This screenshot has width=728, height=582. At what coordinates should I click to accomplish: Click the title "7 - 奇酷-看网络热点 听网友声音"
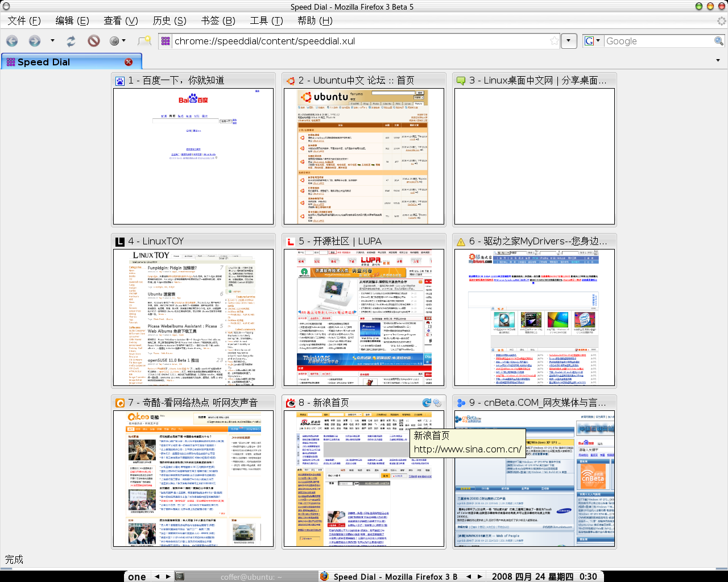tap(193, 402)
